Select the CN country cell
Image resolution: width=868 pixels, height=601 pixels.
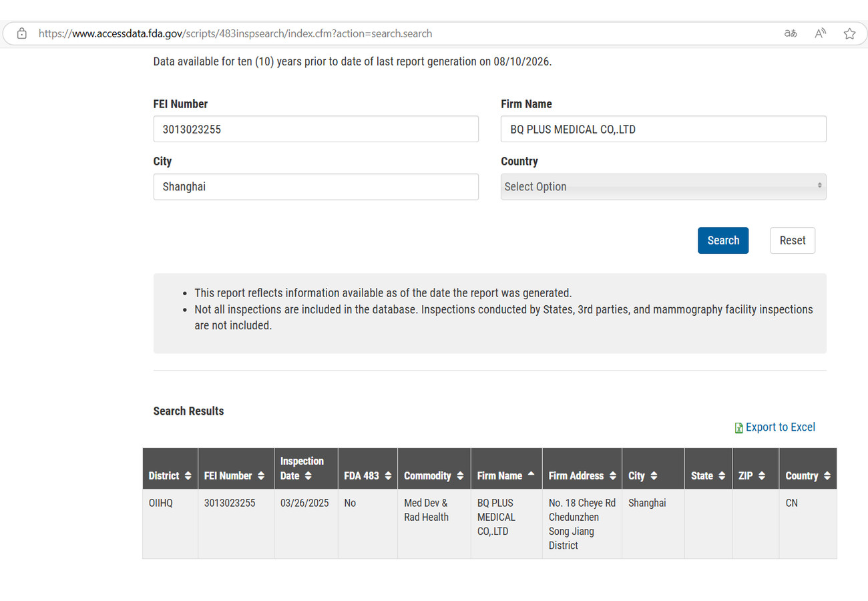point(807,524)
